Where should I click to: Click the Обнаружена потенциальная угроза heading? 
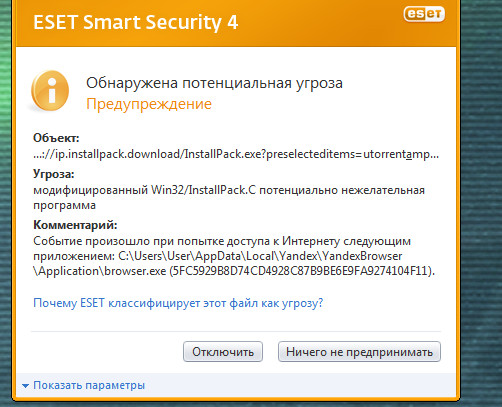[x=214, y=83]
